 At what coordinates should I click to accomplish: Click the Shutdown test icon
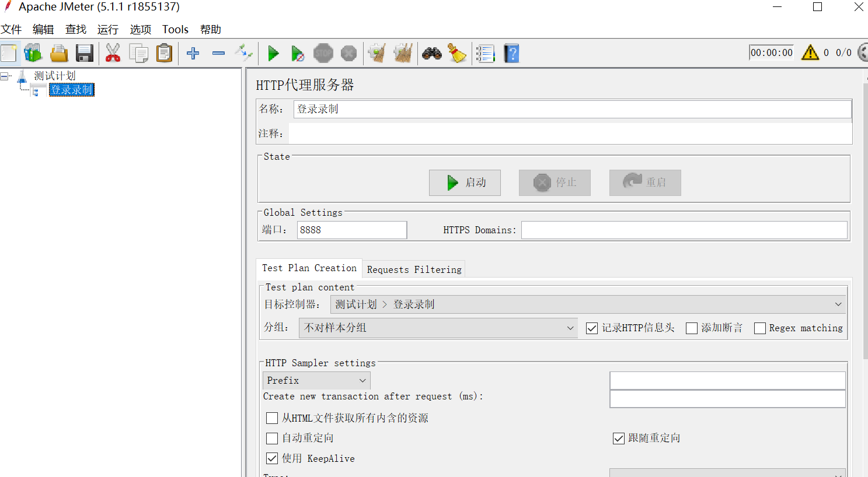click(x=348, y=53)
